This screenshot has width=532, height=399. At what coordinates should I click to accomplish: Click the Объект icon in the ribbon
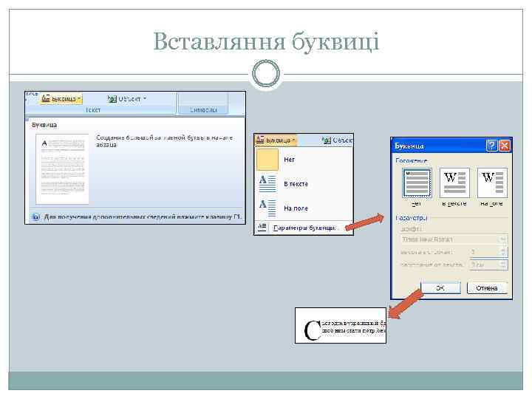pos(112,99)
